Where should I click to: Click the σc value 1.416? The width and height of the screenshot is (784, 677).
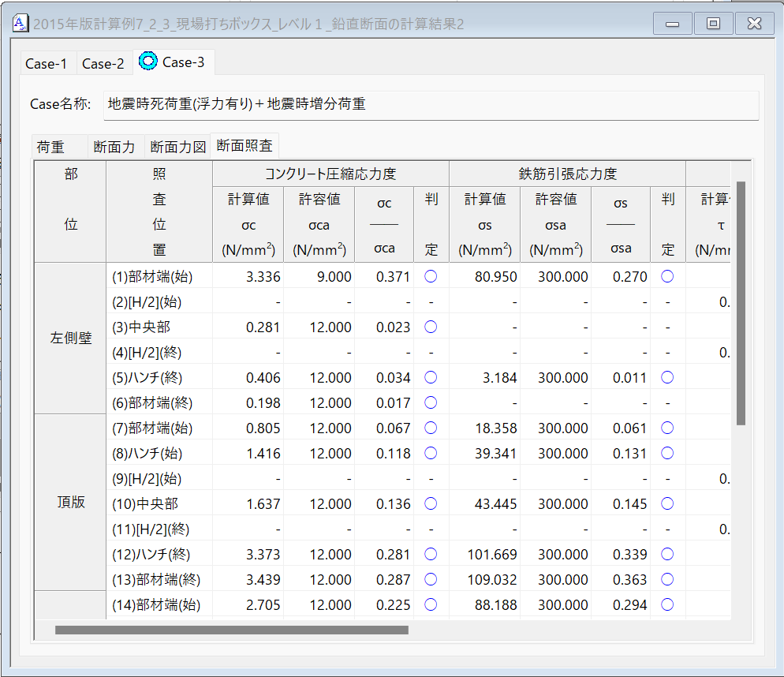point(263,454)
